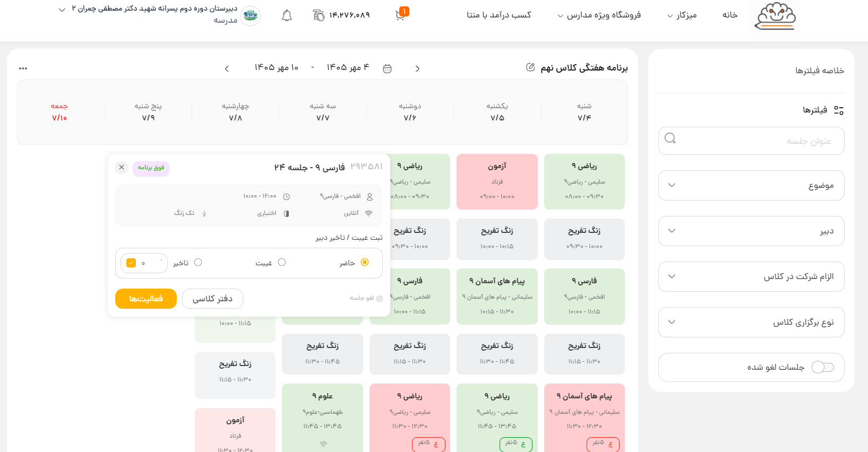Select the غیبت radio option
This screenshot has height=452, width=868.
(x=282, y=262)
